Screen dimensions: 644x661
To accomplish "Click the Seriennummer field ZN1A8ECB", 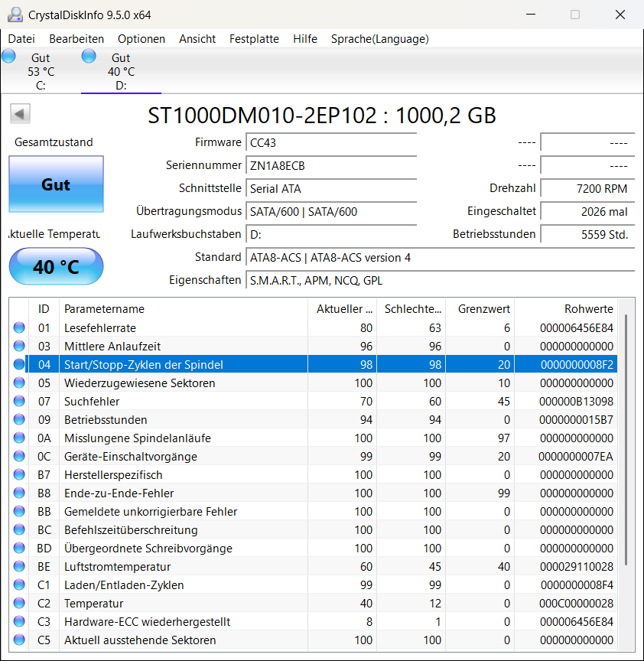I will pyautogui.click(x=331, y=166).
